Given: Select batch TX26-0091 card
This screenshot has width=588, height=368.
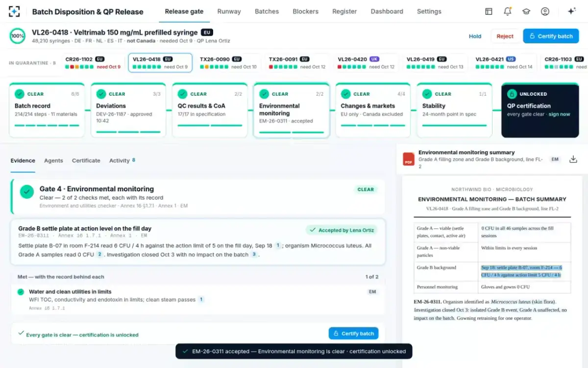Looking at the screenshot, I should point(297,63).
